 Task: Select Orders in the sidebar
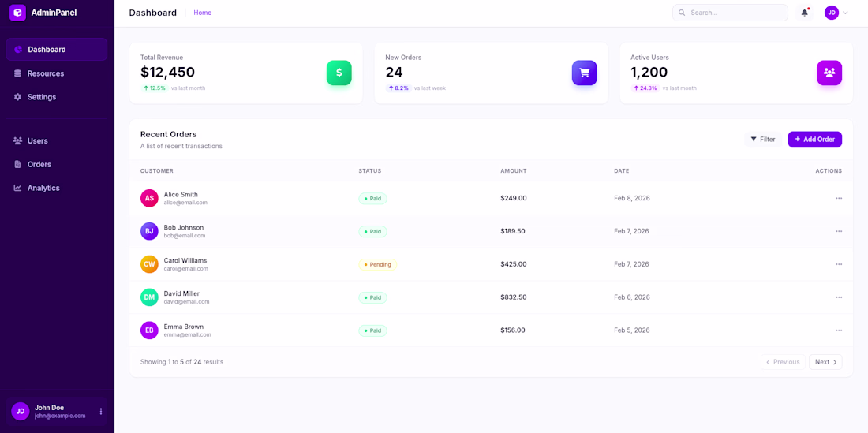click(57, 164)
